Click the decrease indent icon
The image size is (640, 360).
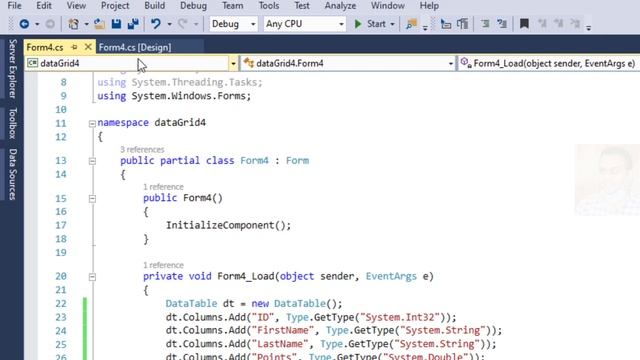pos(445,24)
